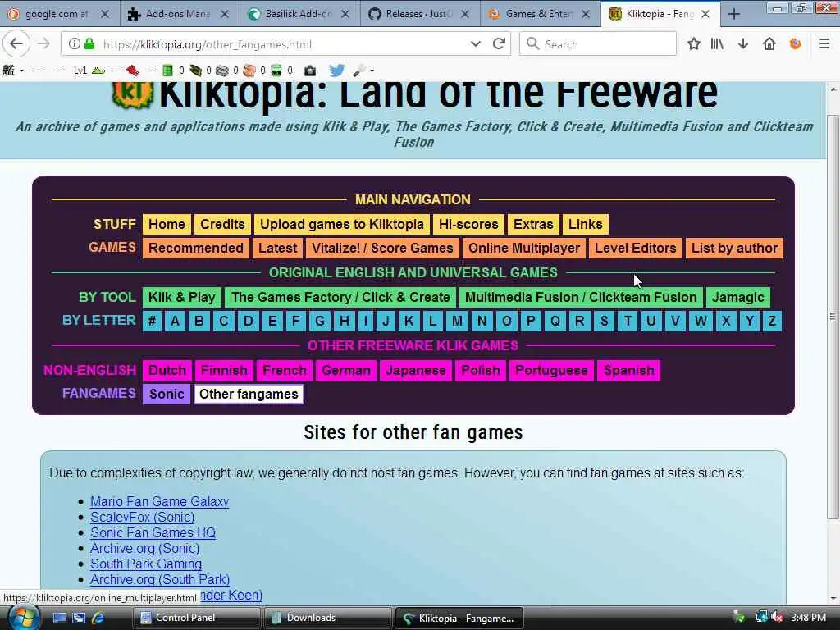This screenshot has height=630, width=840.
Task: Click the volume muted tray icon
Action: (x=777, y=617)
